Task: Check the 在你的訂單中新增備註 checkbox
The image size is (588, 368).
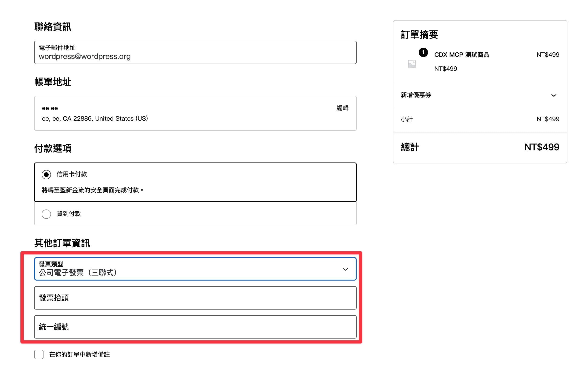Action: coord(39,354)
